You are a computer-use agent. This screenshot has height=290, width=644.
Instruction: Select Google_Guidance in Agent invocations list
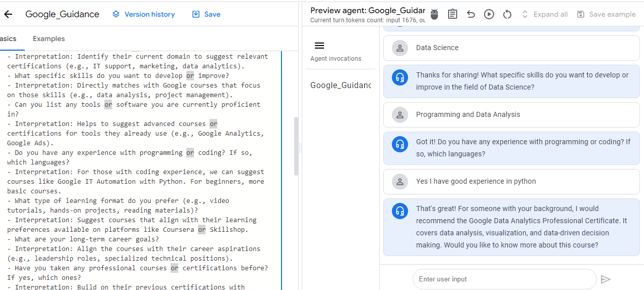(x=341, y=85)
